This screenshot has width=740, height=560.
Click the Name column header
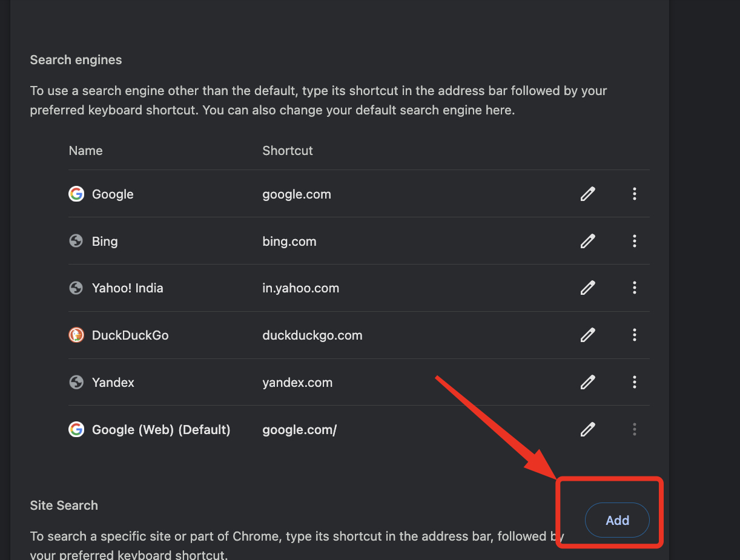coord(86,151)
